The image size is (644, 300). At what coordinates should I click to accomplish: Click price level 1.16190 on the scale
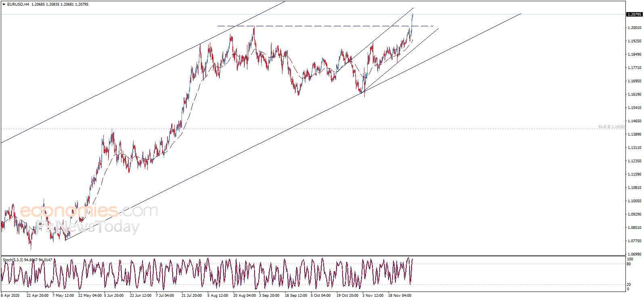click(635, 94)
